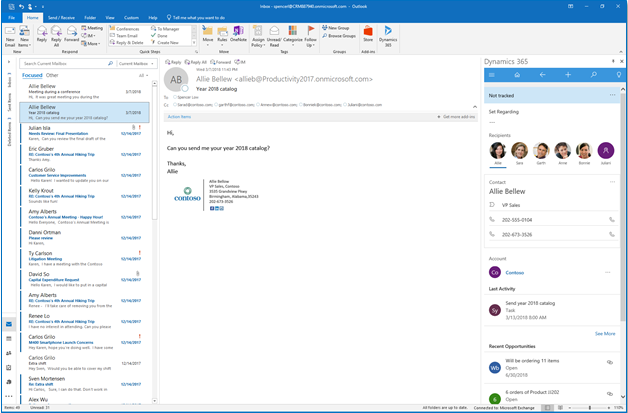This screenshot has height=413, width=628.
Task: Click the plus icon in Dynamics 365 pane
Action: point(568,75)
